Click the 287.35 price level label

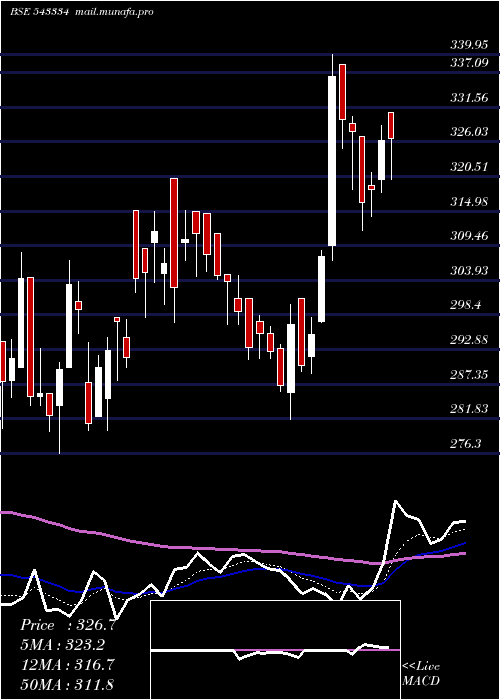coord(469,375)
